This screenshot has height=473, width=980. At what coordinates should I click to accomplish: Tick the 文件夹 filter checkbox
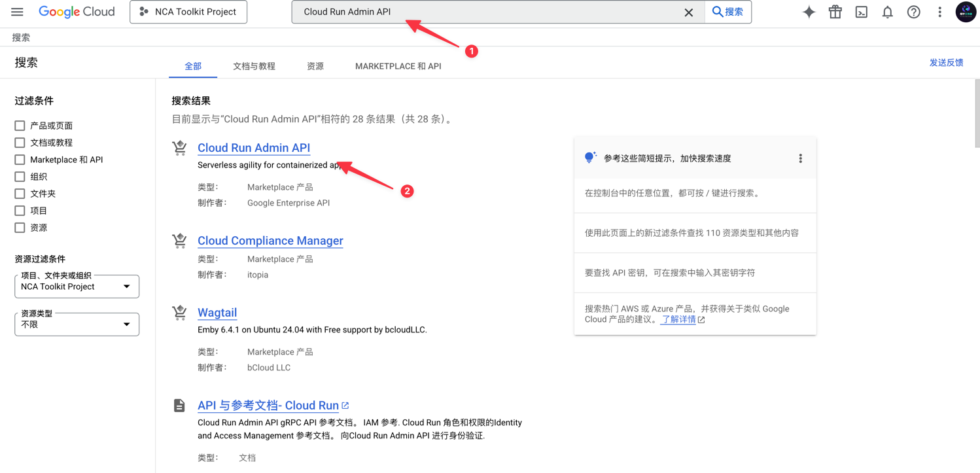pyautogui.click(x=20, y=194)
